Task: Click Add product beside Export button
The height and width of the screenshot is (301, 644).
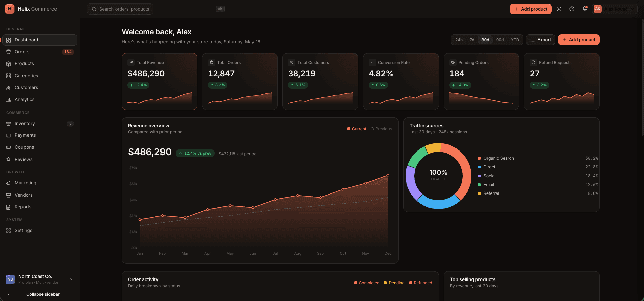Action: pyautogui.click(x=579, y=40)
